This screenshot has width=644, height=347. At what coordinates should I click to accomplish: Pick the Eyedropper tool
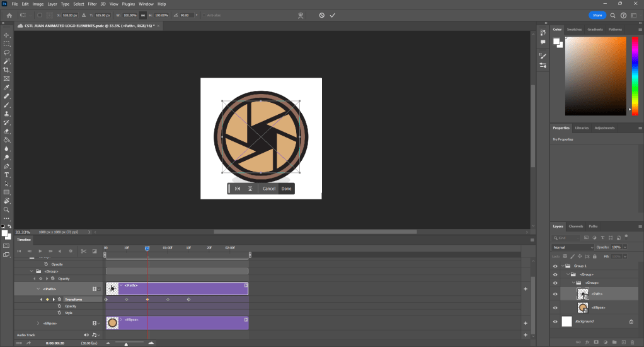pyautogui.click(x=6, y=88)
